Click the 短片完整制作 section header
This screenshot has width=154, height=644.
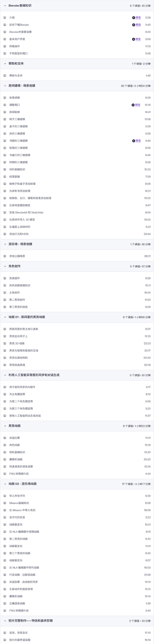[30, 621]
